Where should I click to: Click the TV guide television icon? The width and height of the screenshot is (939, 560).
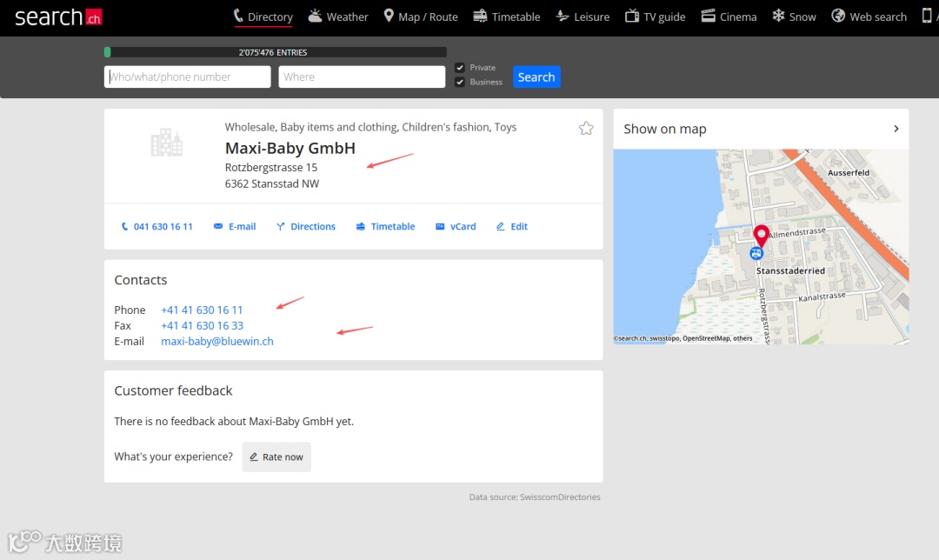pos(632,17)
